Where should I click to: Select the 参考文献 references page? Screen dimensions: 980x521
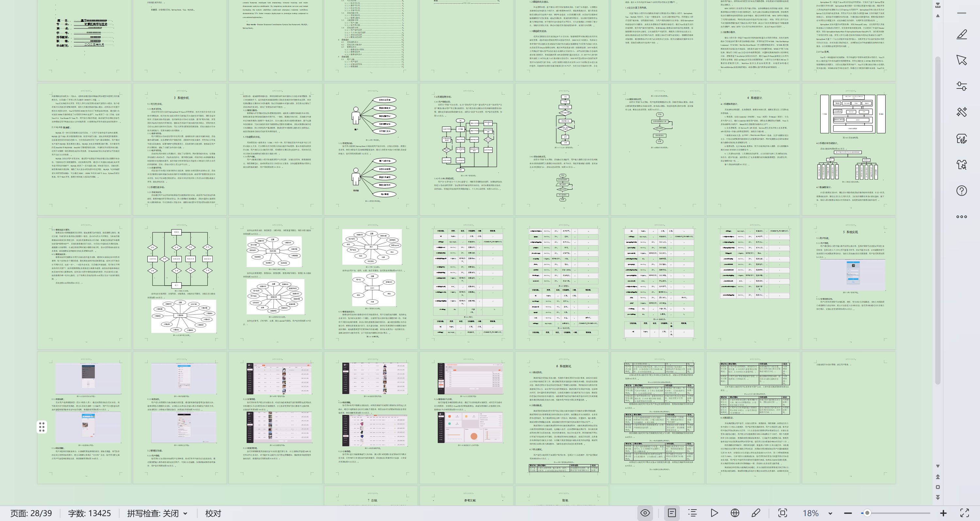(466, 496)
